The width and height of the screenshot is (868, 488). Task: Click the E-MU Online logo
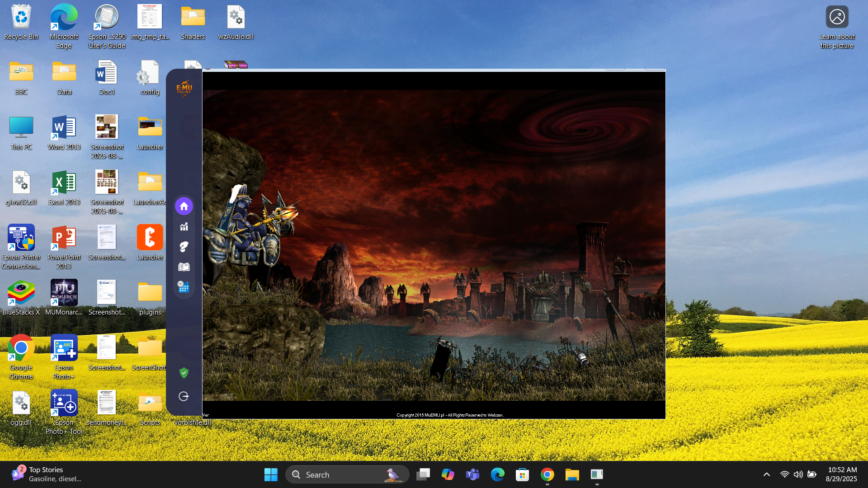click(184, 88)
